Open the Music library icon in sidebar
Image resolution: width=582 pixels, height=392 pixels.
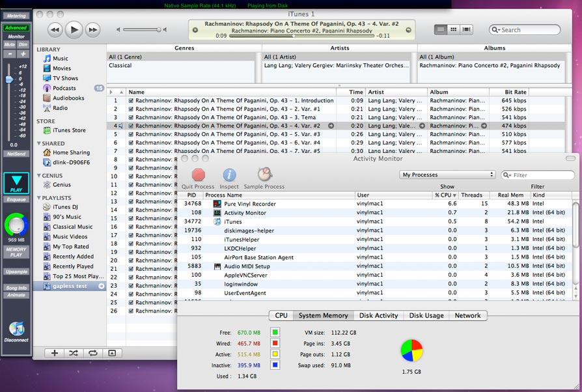(47, 59)
